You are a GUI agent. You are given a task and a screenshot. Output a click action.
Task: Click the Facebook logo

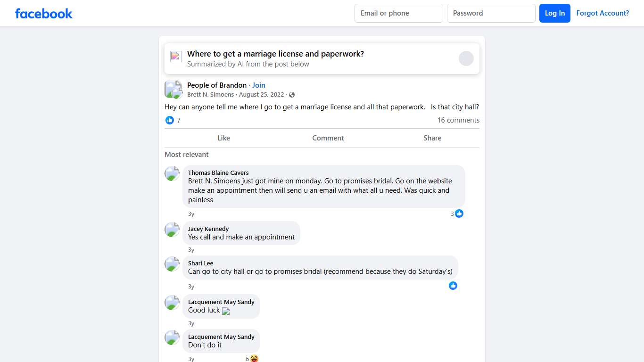coord(44,13)
